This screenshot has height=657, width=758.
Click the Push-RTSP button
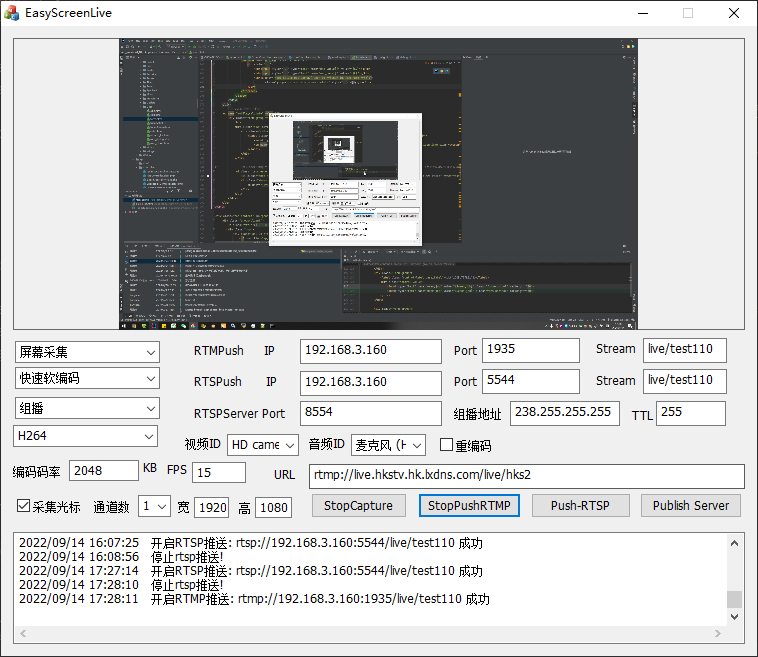pos(581,506)
